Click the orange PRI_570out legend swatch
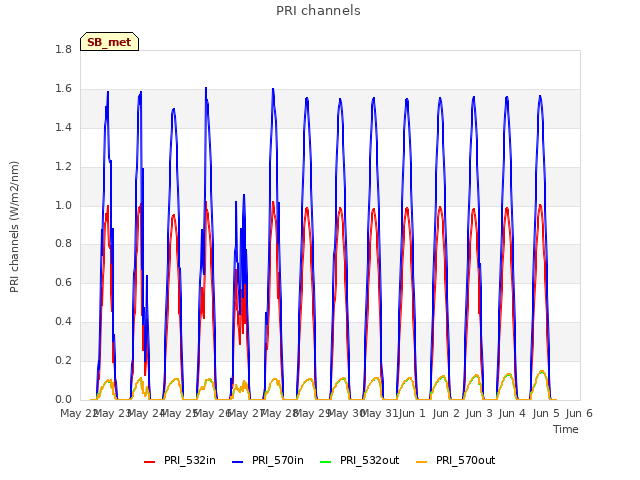This screenshot has height=480, width=640. coord(422,462)
